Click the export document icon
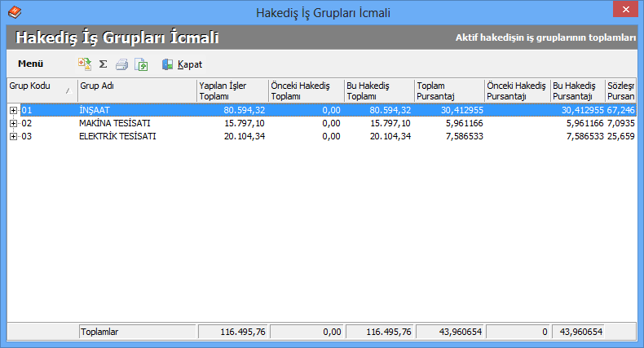644x348 pixels. [x=141, y=64]
